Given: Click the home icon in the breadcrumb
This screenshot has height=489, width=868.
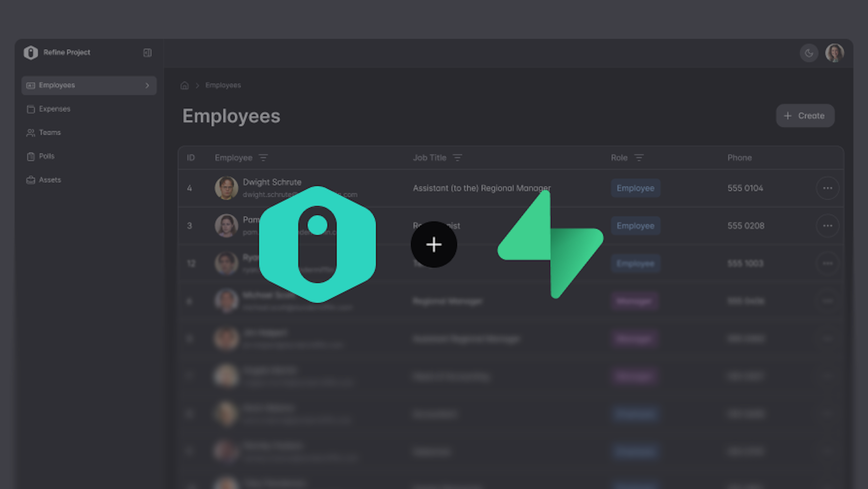Looking at the screenshot, I should click(184, 85).
